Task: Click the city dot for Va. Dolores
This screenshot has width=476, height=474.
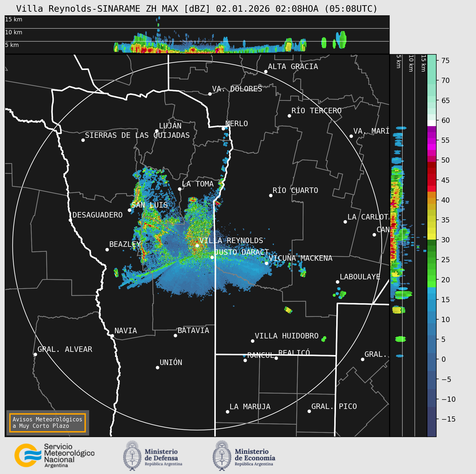Action: 210,94
